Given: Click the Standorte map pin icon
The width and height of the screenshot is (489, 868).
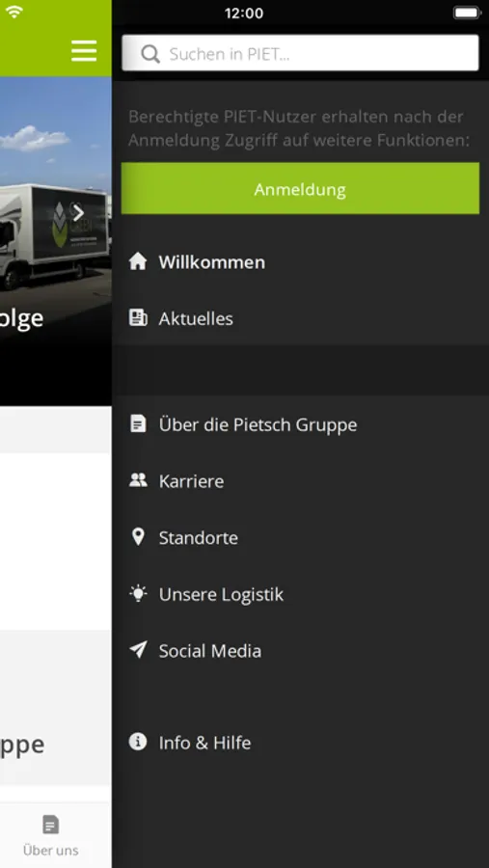Looking at the screenshot, I should [138, 537].
